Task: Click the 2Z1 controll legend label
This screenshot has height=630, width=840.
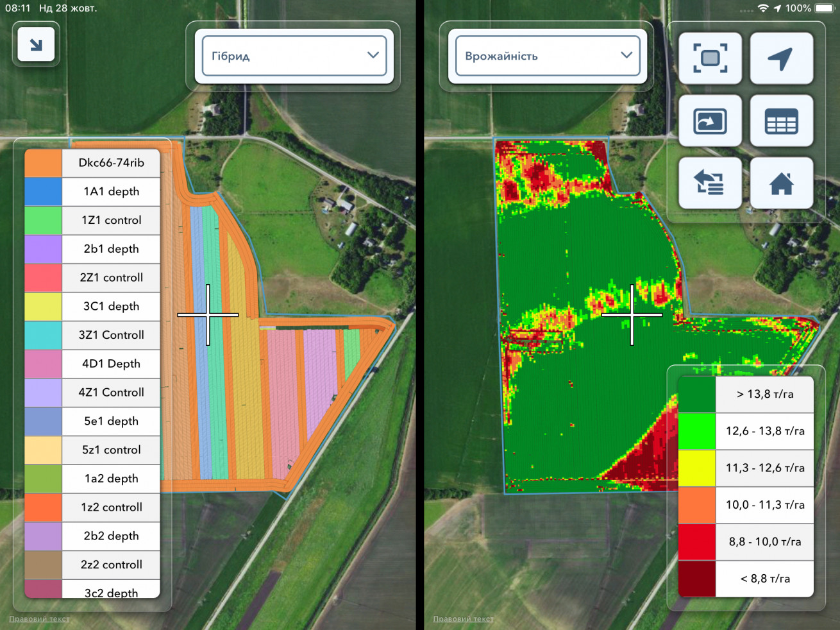Action: pos(111,278)
